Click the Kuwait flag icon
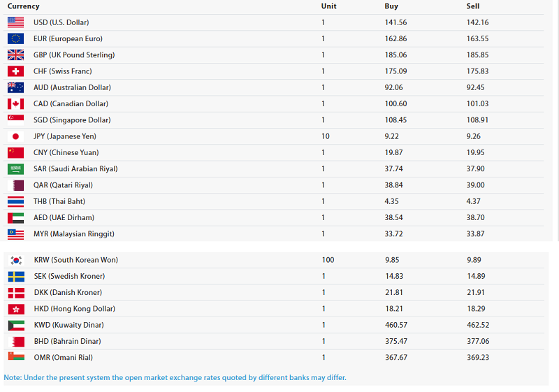This screenshot has width=559, height=392. click(15, 325)
